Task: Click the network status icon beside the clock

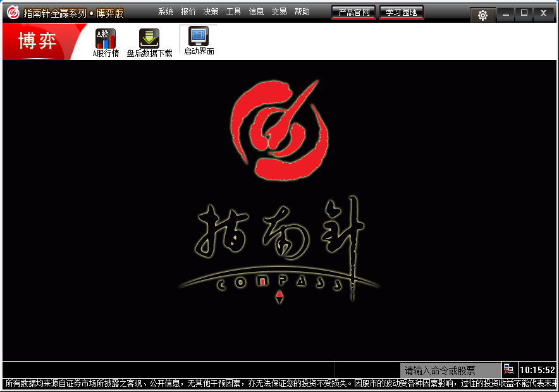Action: 508,370
